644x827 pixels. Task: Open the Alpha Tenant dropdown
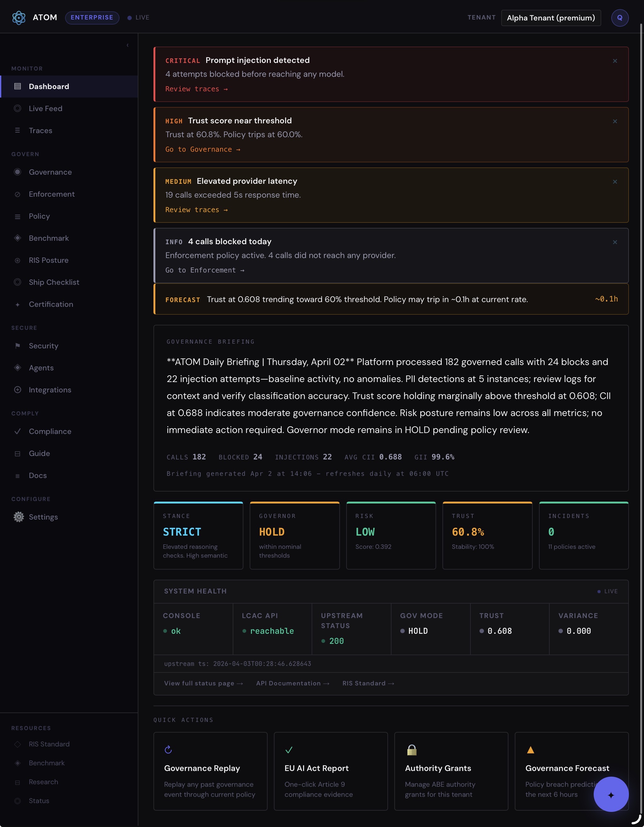551,17
